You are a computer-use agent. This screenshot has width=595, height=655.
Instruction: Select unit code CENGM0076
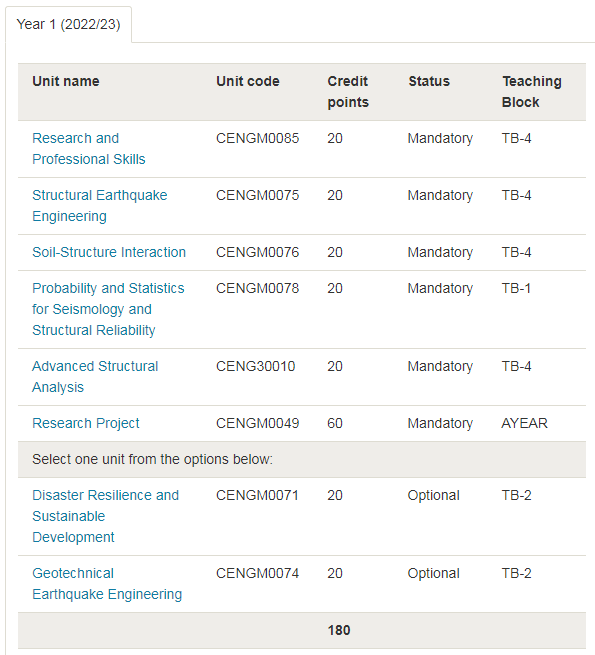[x=257, y=252]
